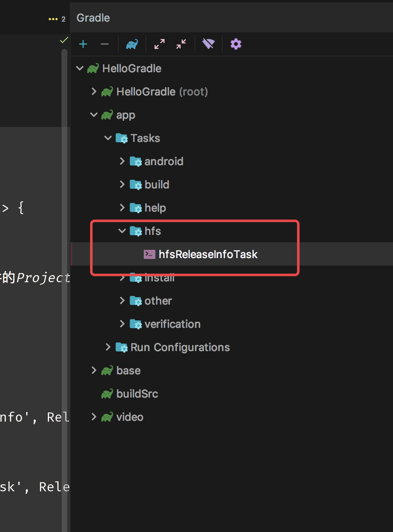
Task: Click the HelloGradle (root) elephant icon
Action: [x=107, y=92]
